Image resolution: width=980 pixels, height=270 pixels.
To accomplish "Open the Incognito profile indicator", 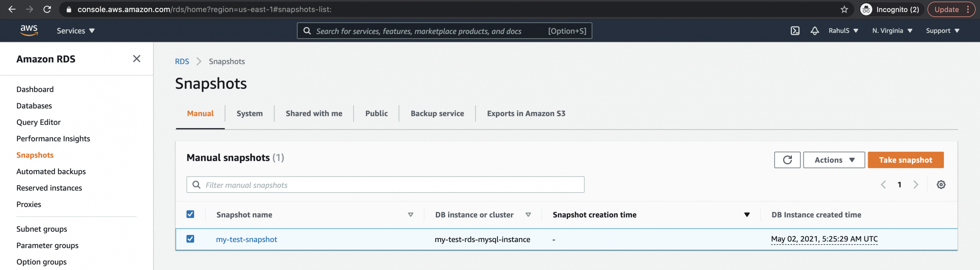I will 890,9.
